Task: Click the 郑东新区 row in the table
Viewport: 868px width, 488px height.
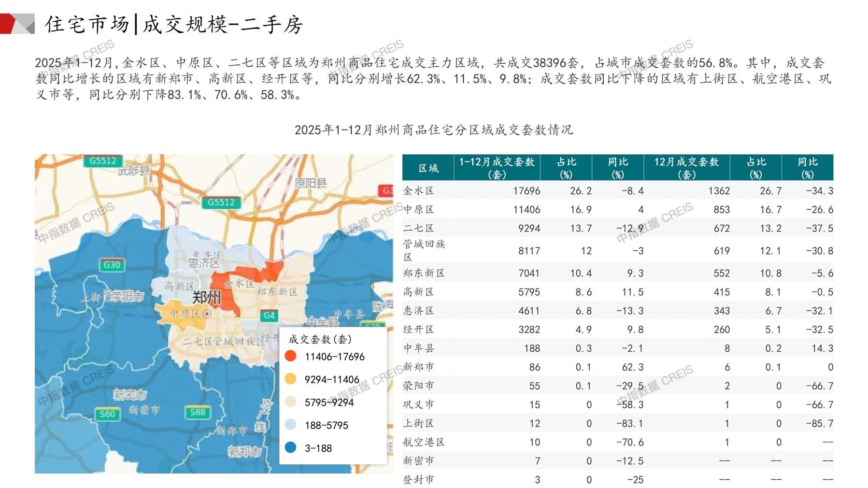Action: (x=424, y=273)
